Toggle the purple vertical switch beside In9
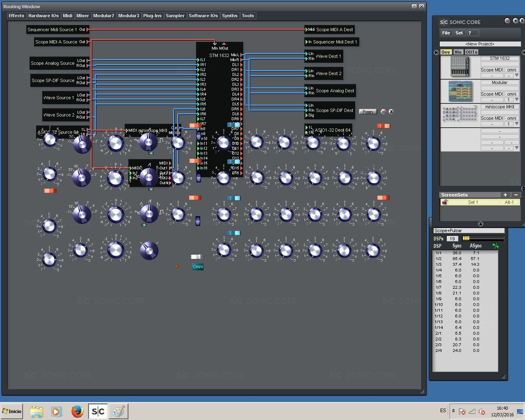The height and width of the screenshot is (420, 525). [x=199, y=135]
